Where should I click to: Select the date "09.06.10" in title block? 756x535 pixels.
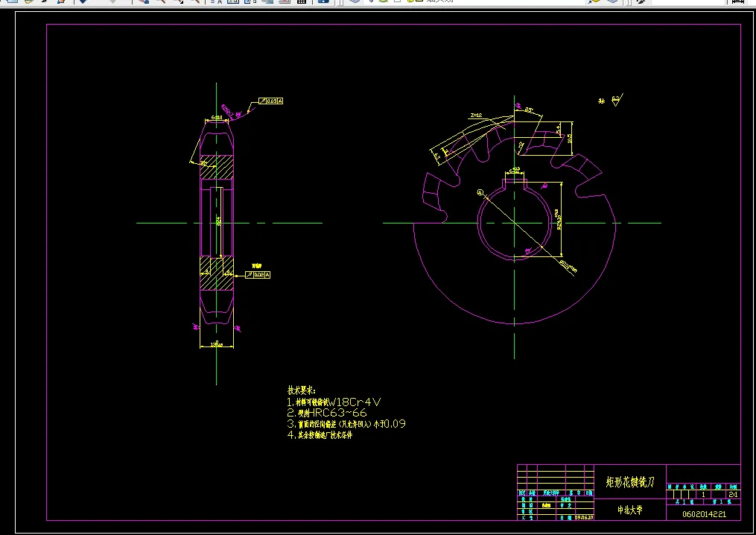coord(584,517)
